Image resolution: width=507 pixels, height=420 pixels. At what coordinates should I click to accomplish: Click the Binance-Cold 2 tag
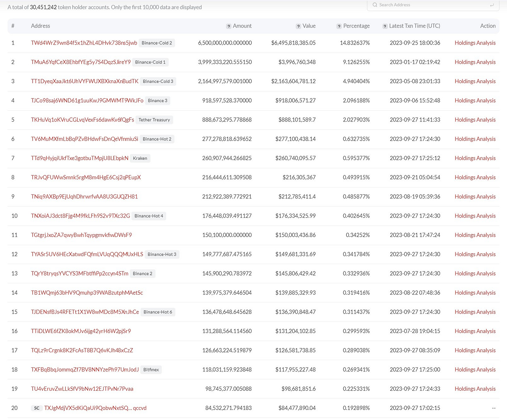157,43
